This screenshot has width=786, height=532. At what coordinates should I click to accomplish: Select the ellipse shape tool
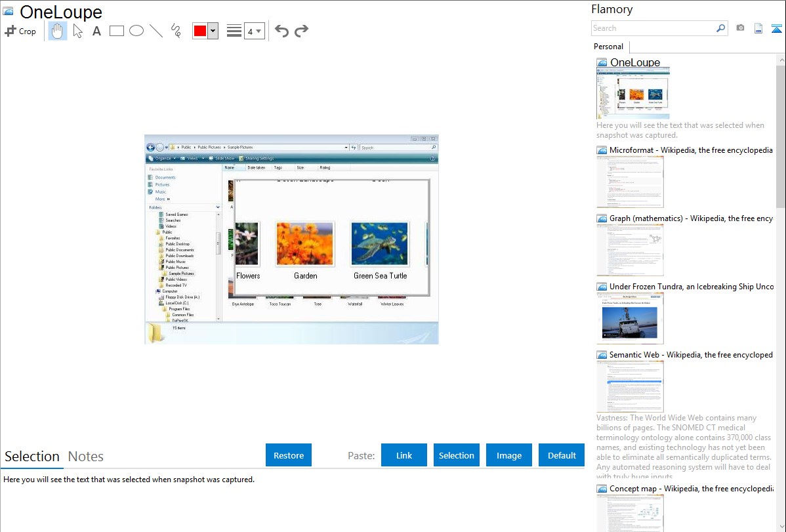pos(136,31)
